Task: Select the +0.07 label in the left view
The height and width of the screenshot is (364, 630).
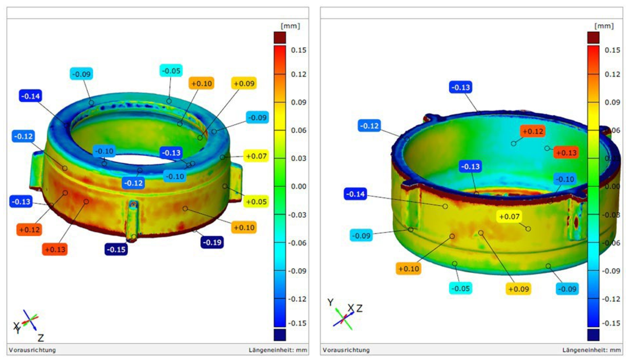Action: click(x=256, y=156)
